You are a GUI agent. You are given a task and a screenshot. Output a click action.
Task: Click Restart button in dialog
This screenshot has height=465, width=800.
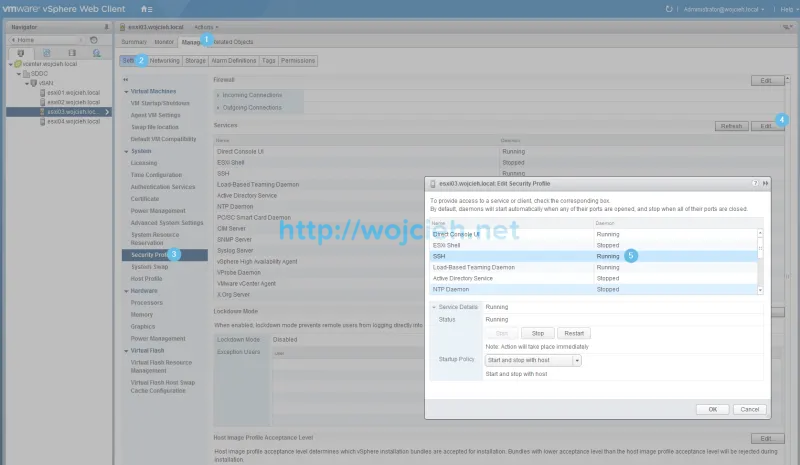[574, 333]
